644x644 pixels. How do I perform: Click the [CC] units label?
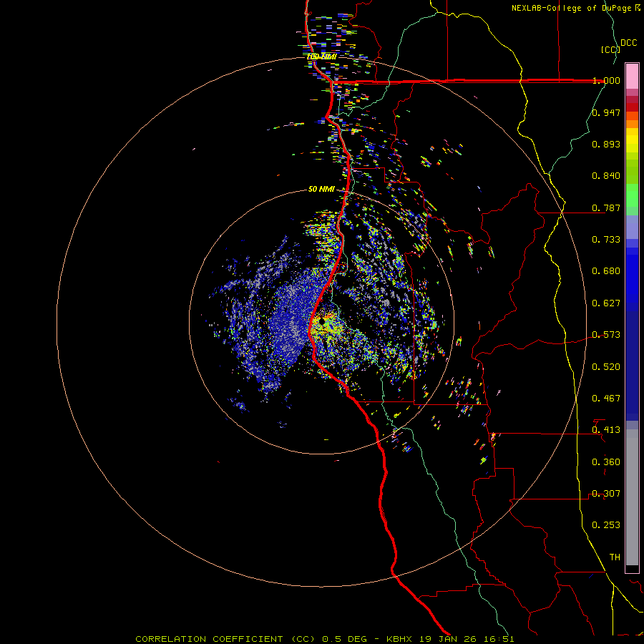tap(610, 49)
